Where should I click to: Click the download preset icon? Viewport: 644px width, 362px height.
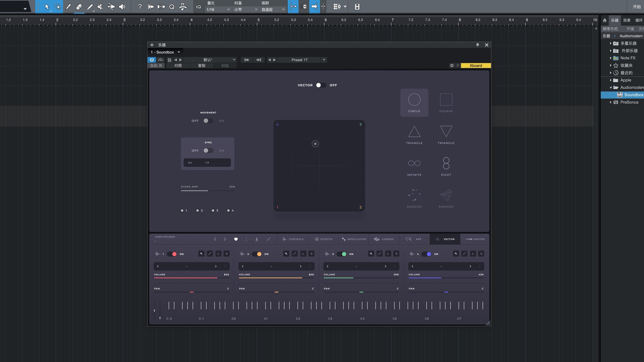[257, 239]
